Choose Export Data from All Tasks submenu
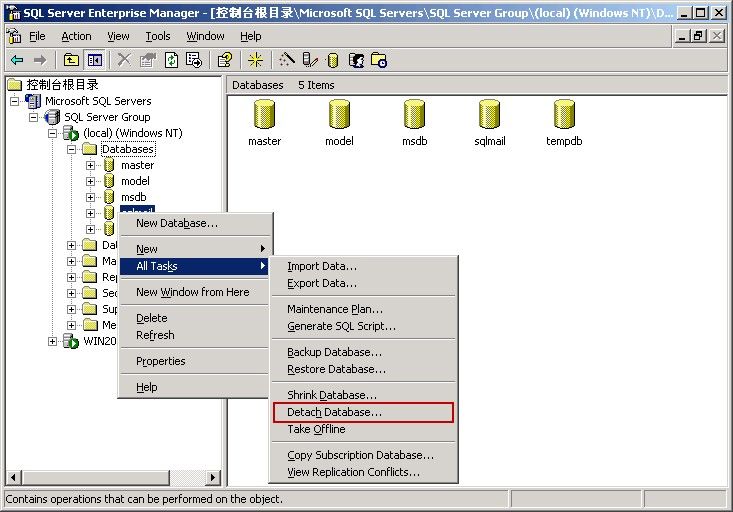733x512 pixels. click(363, 283)
